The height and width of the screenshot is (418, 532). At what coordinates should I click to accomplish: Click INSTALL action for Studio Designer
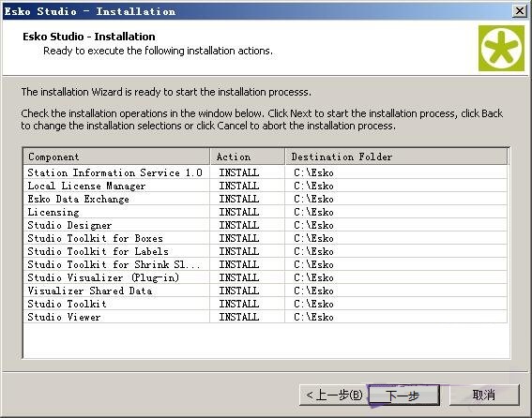[239, 225]
